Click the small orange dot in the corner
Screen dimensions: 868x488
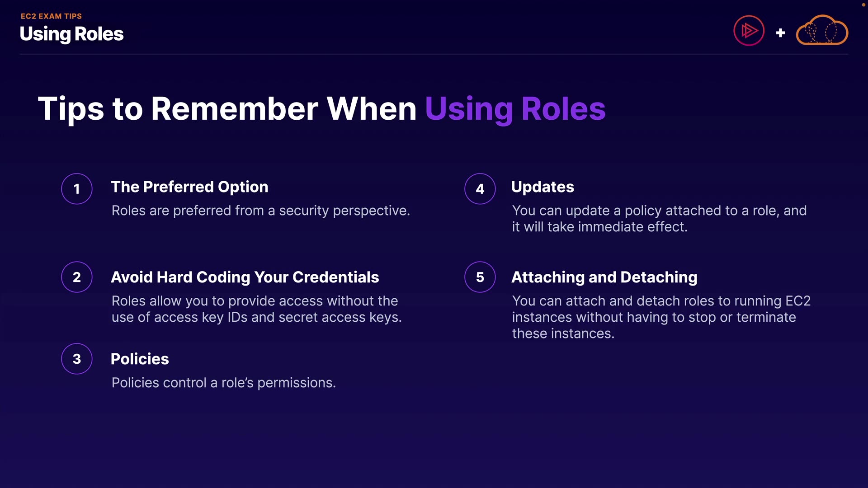point(863,5)
